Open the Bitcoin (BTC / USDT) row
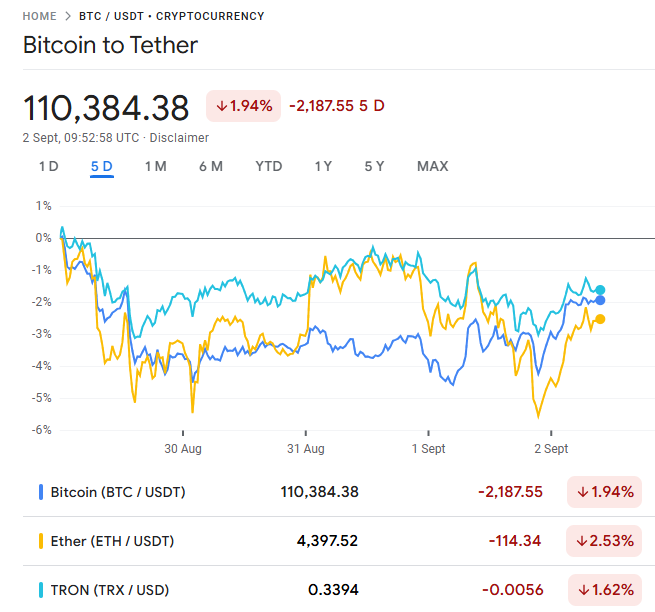Viewport: 655px width, 612px height. 118,492
